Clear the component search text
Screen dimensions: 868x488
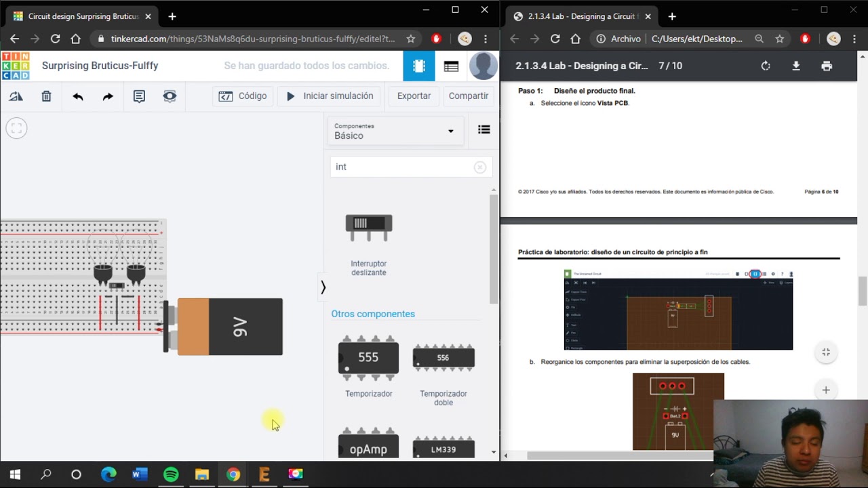(x=480, y=167)
